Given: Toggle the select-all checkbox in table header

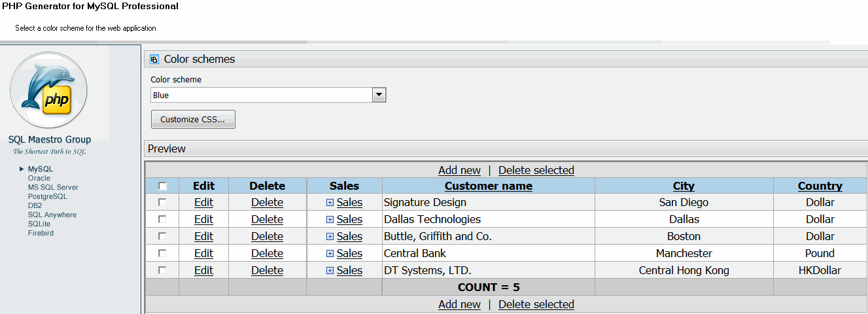Looking at the screenshot, I should pos(163,186).
